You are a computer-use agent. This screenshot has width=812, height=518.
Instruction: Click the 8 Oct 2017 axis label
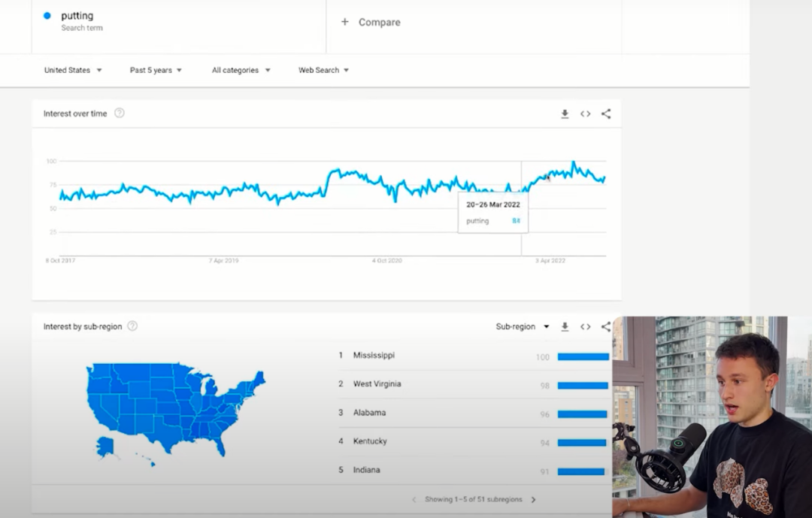tap(61, 261)
